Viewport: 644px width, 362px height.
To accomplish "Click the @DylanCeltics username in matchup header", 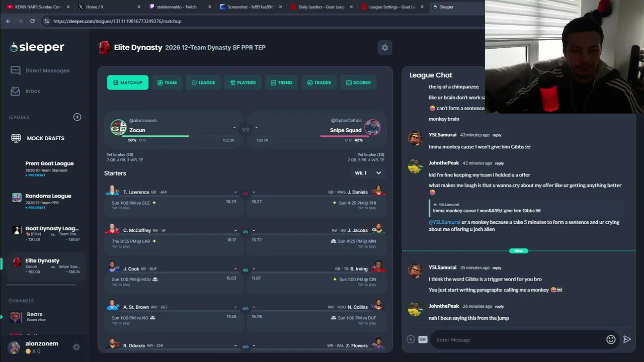I will click(346, 121).
